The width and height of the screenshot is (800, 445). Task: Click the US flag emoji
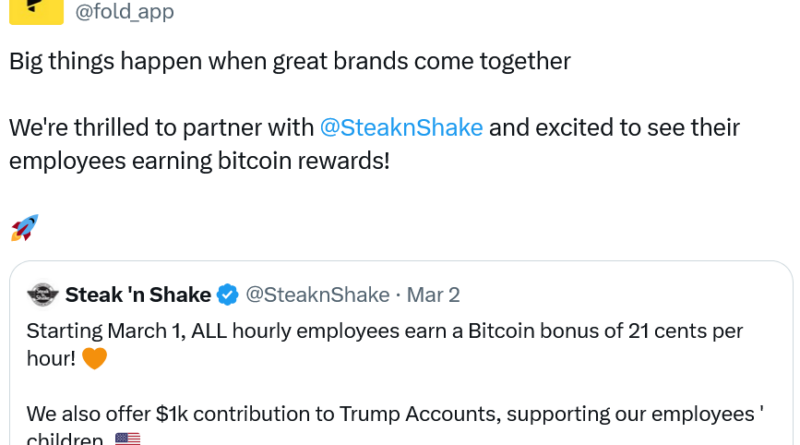(x=127, y=438)
